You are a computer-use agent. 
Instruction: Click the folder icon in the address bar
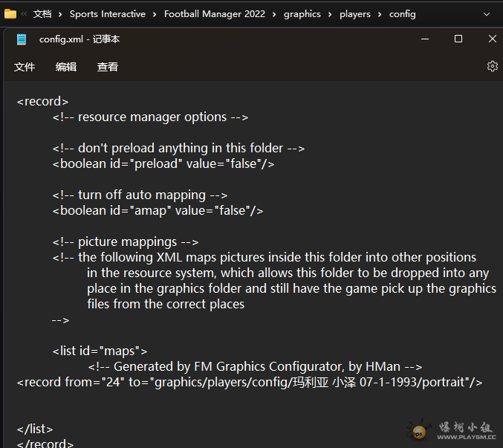pyautogui.click(x=10, y=14)
